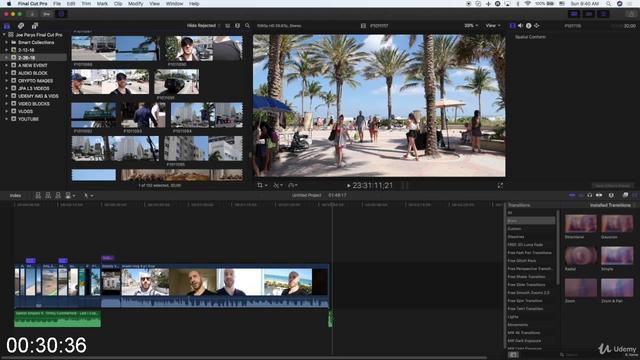640x360 pixels.
Task: Open the Apple menu
Action: click(9, 4)
